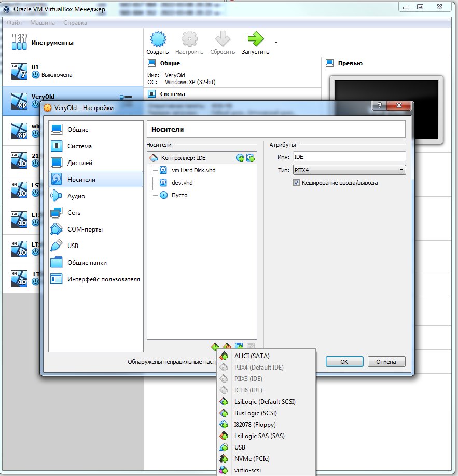This screenshot has width=458, height=476.
Task: Open the Тип PIIX4 dropdown
Action: [349, 170]
